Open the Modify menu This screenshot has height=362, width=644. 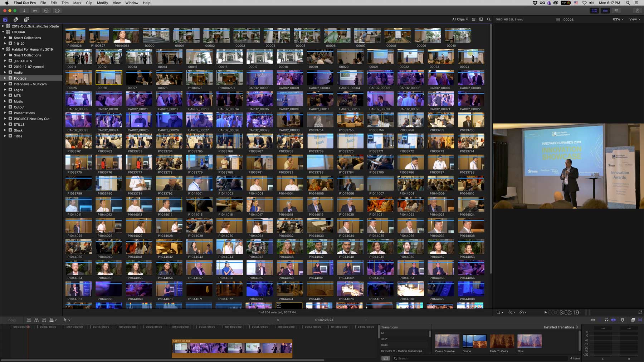(102, 3)
